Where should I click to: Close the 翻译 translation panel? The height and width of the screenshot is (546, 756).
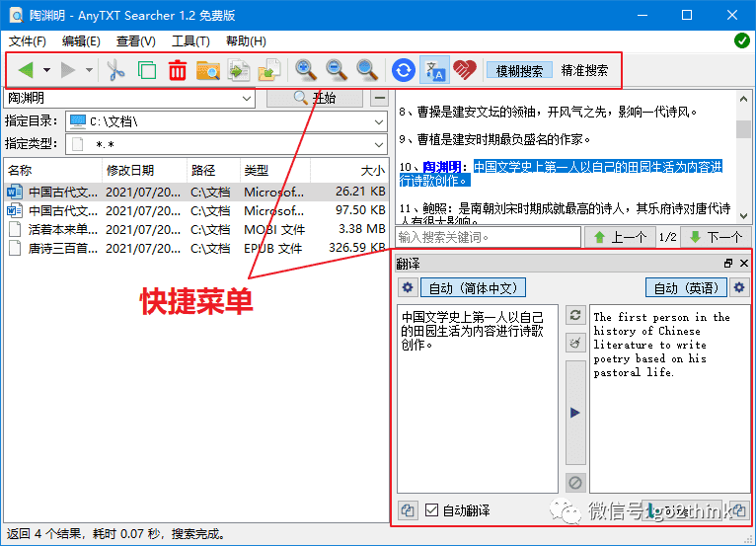(744, 264)
